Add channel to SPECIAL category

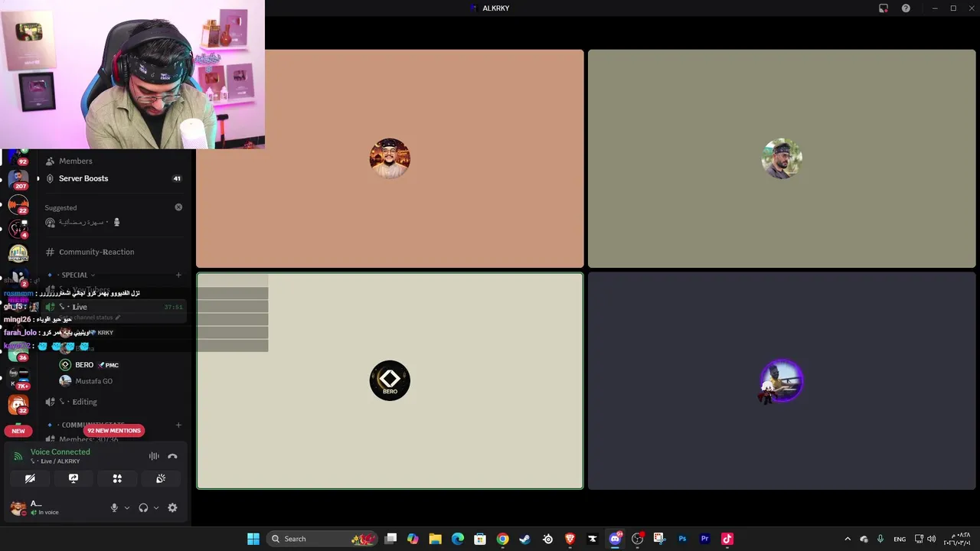pyautogui.click(x=178, y=275)
